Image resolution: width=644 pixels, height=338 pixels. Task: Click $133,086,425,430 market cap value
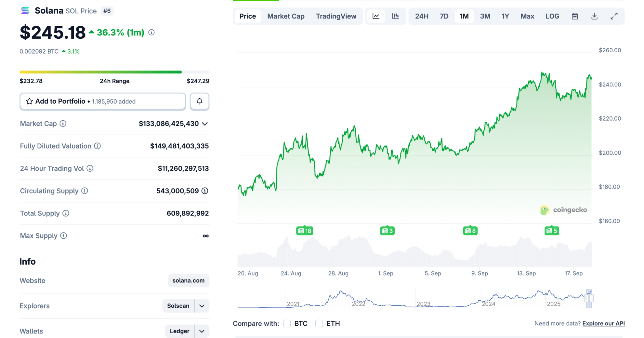169,124
